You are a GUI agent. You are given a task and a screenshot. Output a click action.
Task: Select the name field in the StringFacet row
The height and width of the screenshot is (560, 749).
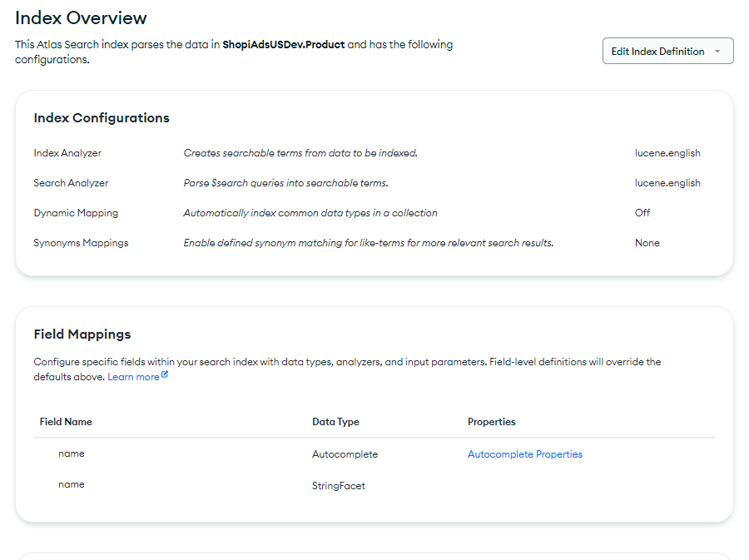(72, 484)
